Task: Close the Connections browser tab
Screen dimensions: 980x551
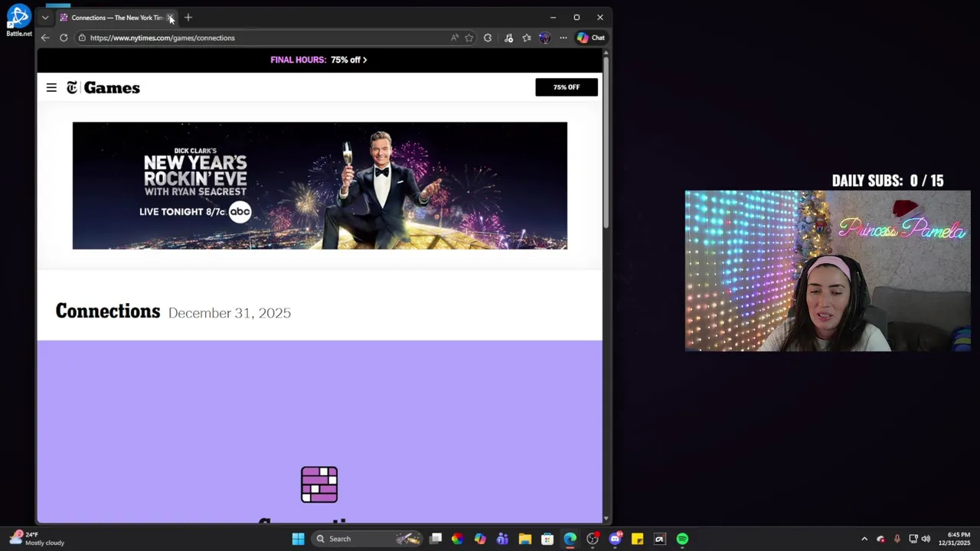Action: [170, 18]
